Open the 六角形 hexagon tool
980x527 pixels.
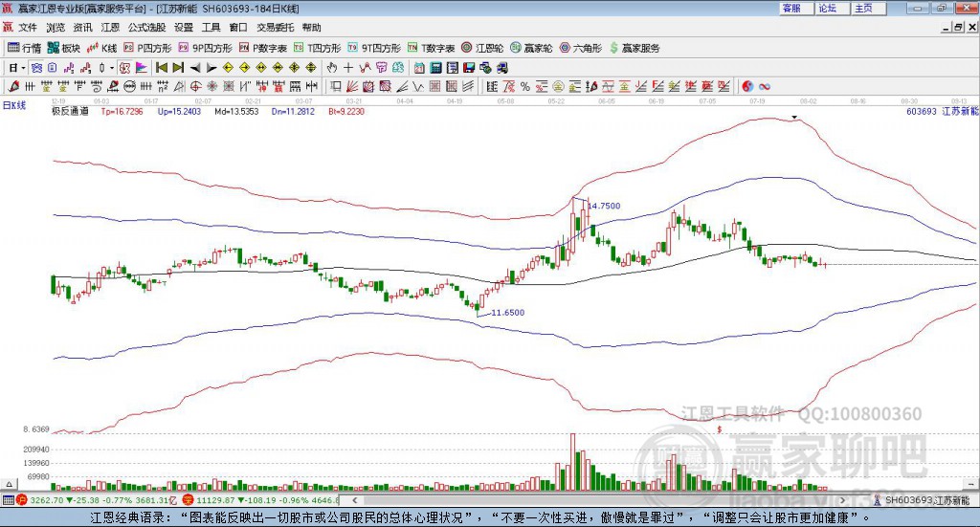point(581,48)
